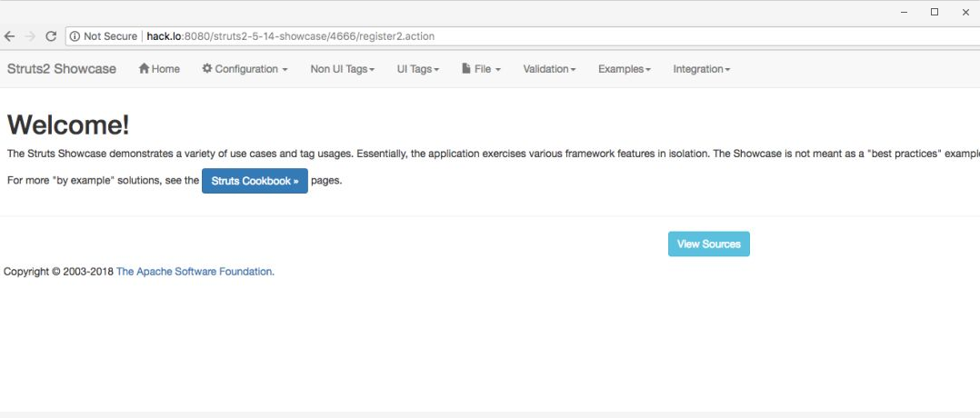Maximize the browser window
Image resolution: width=980 pixels, height=418 pixels.
pos(935,12)
